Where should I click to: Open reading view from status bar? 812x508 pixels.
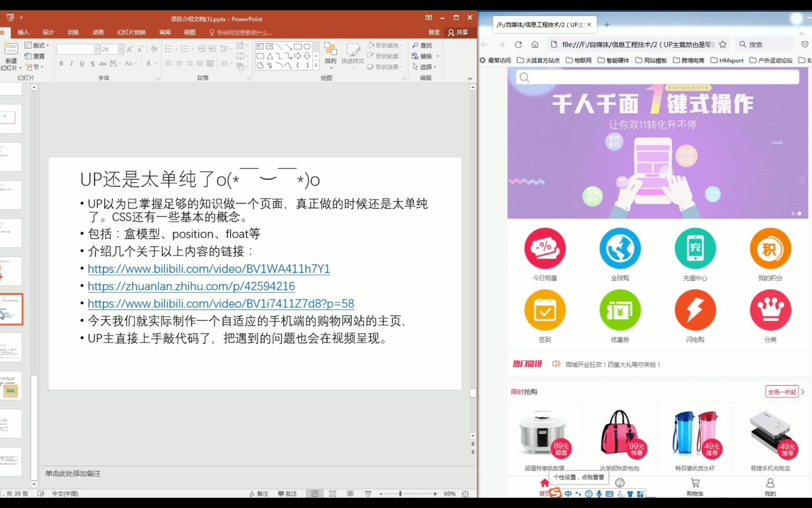point(350,494)
